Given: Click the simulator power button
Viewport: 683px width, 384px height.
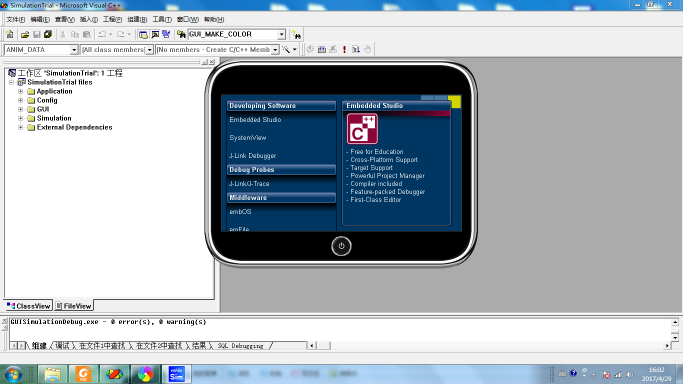Looking at the screenshot, I should (341, 246).
